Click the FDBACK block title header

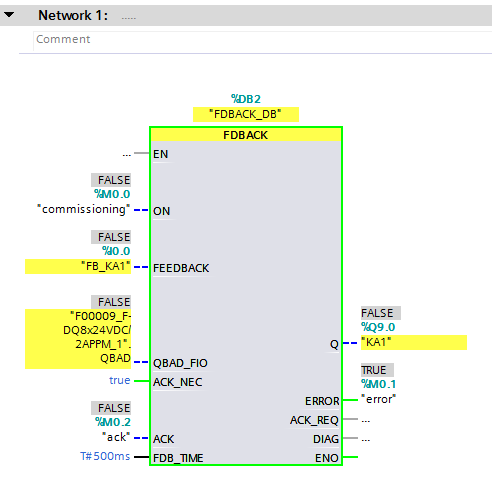click(x=246, y=135)
